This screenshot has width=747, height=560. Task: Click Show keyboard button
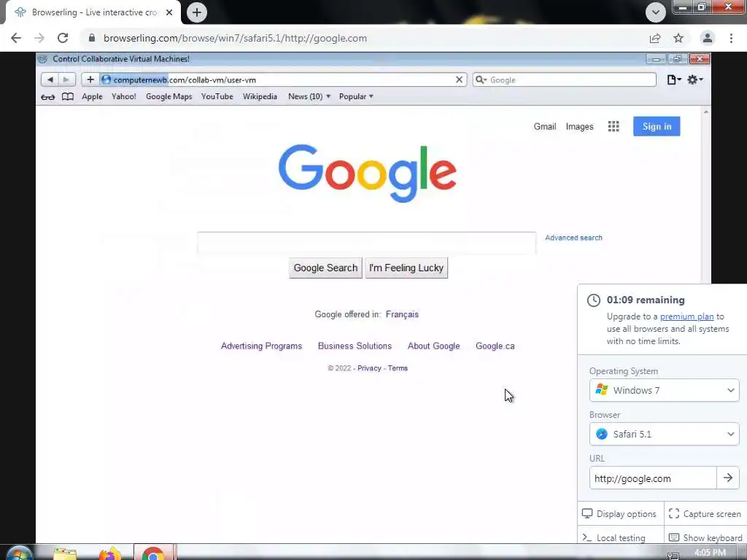(705, 537)
